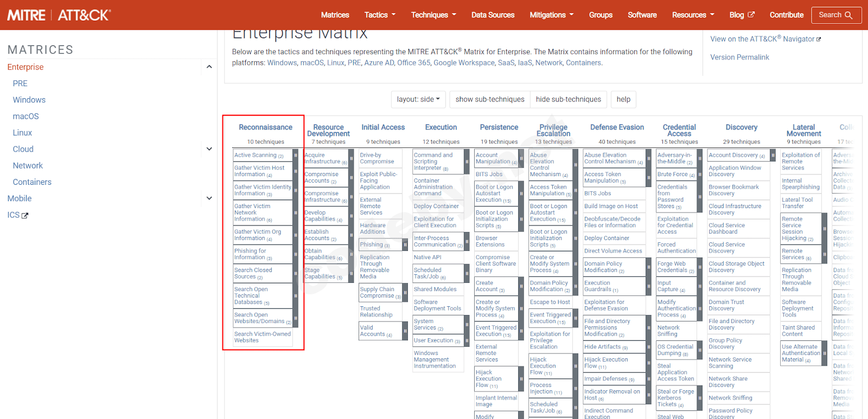868x419 pixels.
Task: Click the show sub-techniques button
Action: [x=490, y=100]
